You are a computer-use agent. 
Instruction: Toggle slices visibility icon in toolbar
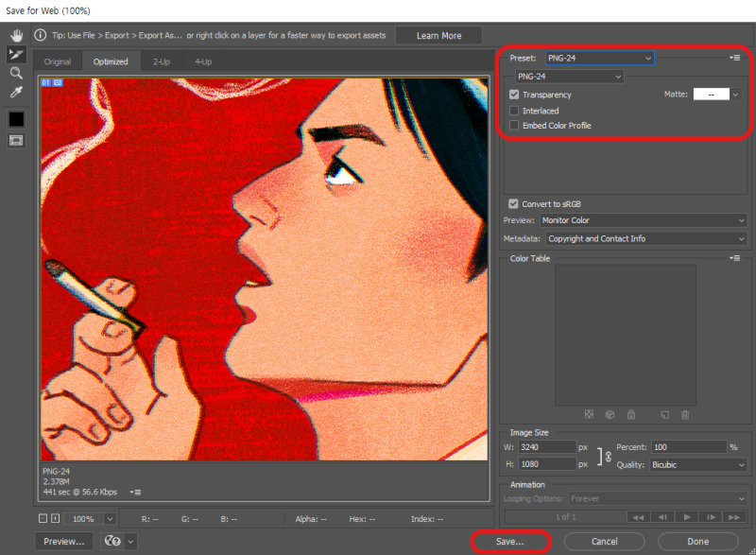16,140
